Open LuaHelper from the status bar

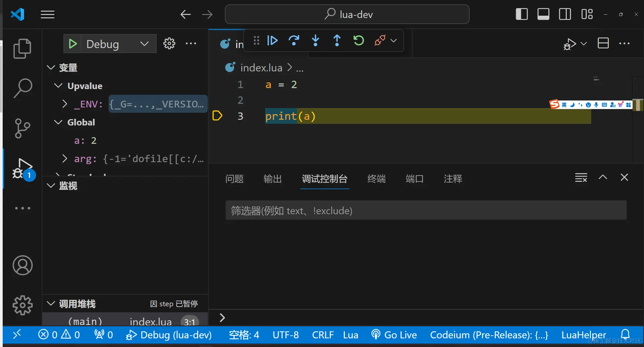[584, 335]
